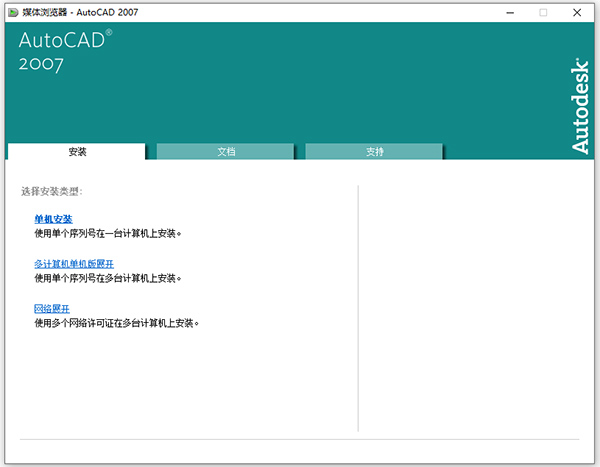This screenshot has height=467, width=600.
Task: Open the 安装 tab
Action: [77, 152]
